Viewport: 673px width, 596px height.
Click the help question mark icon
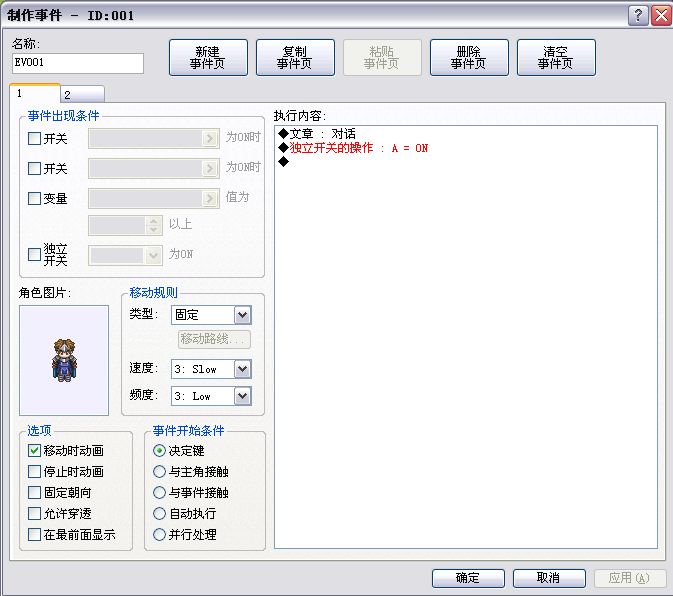638,16
